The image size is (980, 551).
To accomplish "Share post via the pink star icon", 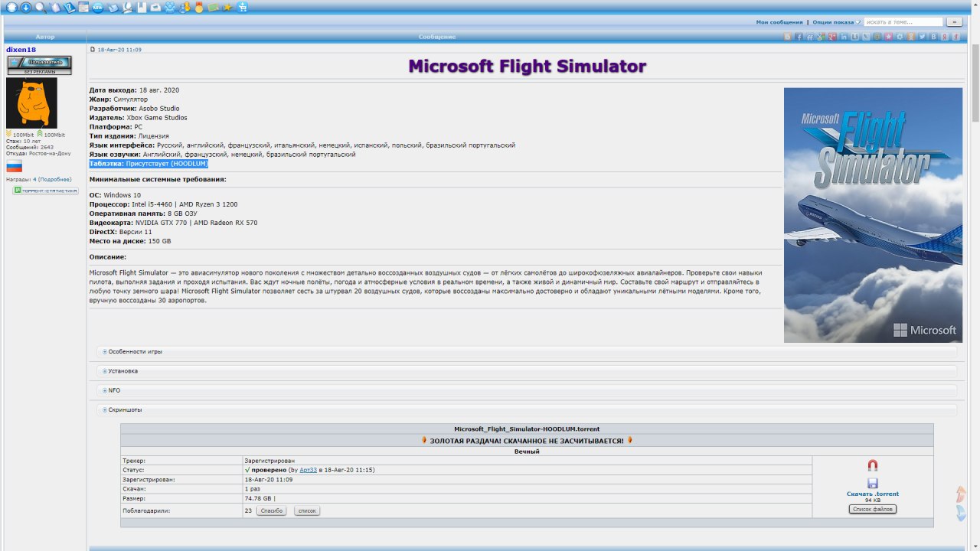I will point(889,37).
